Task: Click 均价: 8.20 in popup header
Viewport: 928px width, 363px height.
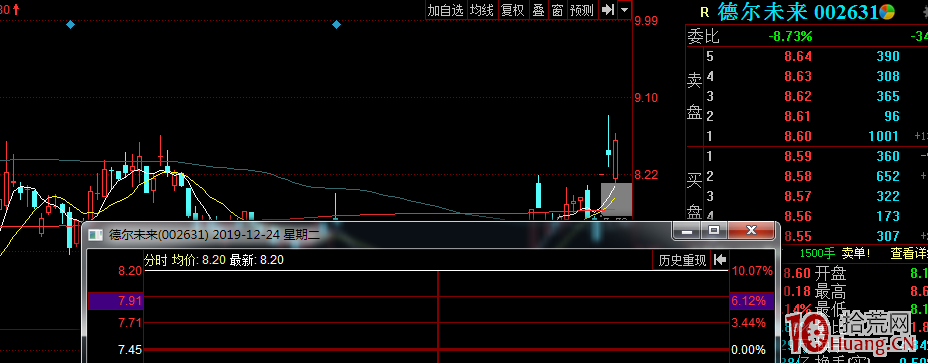Action: coord(198,260)
